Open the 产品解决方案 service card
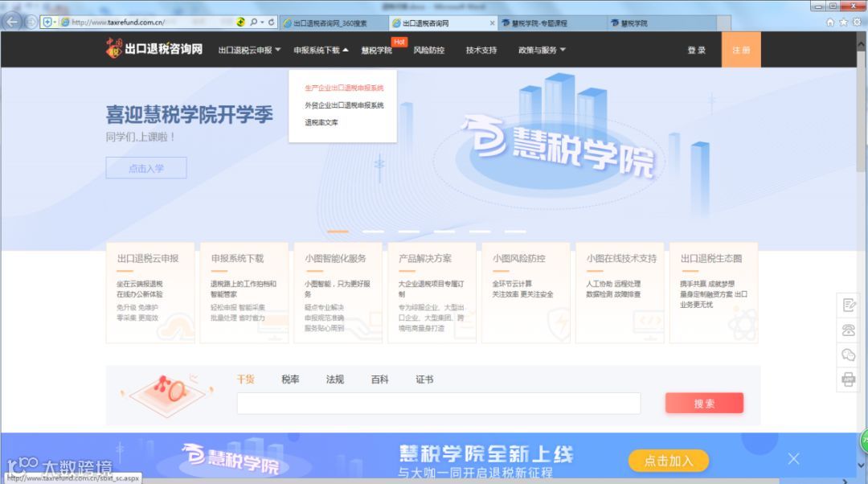Screen dimensions: 868x484 [432, 293]
